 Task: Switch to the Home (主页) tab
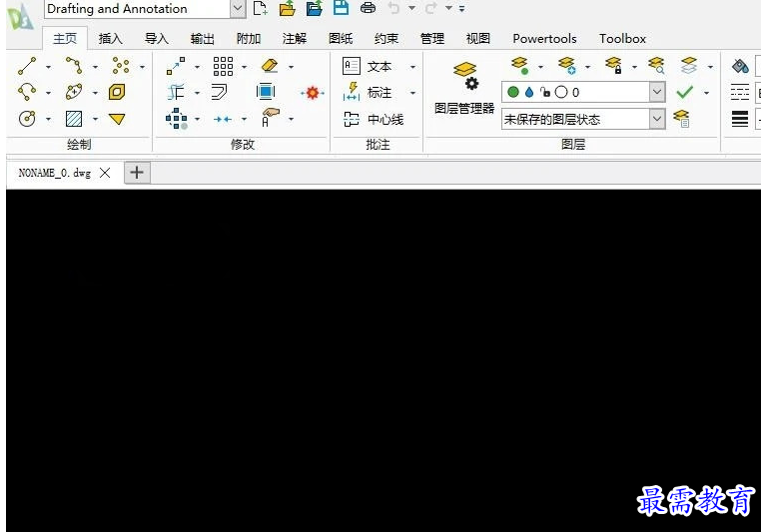(x=65, y=38)
